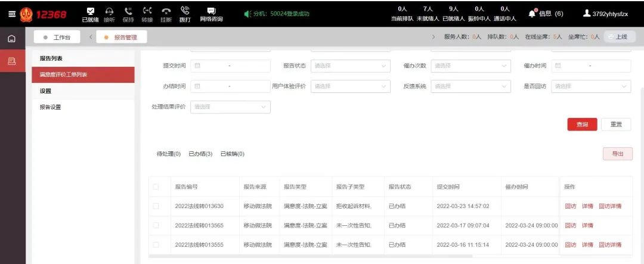Click the 办结时间 calendar icon
The image size is (644, 264).
(x=197, y=86)
